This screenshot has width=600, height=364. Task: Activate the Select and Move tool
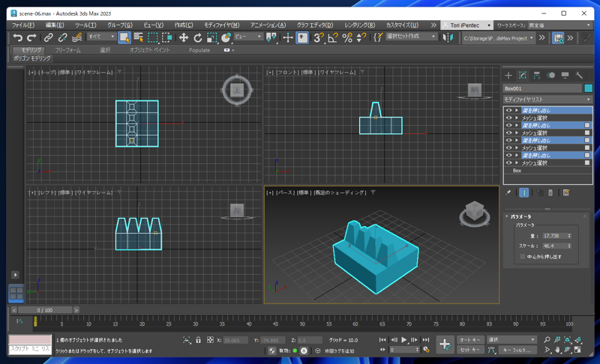(x=184, y=37)
